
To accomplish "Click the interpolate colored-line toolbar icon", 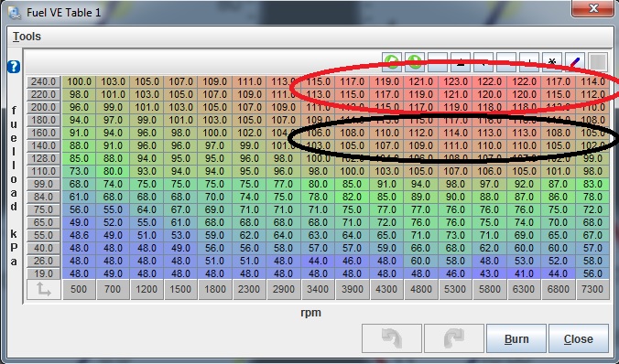I will pyautogui.click(x=575, y=62).
